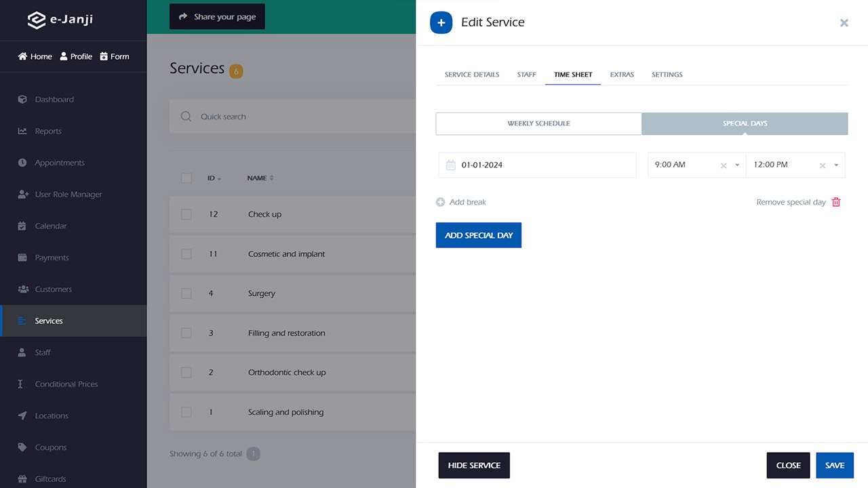Click the red trash Remove special day icon
The height and width of the screenshot is (488, 868).
tap(836, 202)
